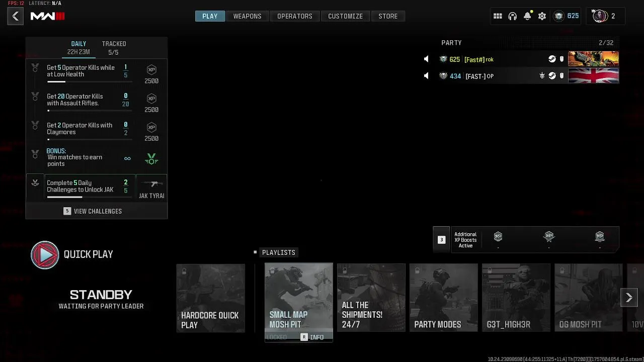Click the STANDBY waiting for party leader text
This screenshot has height=362, width=644.
coord(101,299)
